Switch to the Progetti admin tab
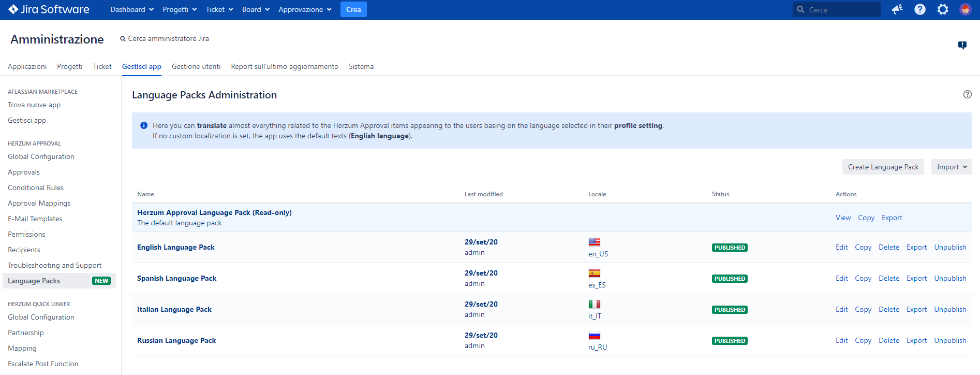The image size is (980, 375). point(70,66)
